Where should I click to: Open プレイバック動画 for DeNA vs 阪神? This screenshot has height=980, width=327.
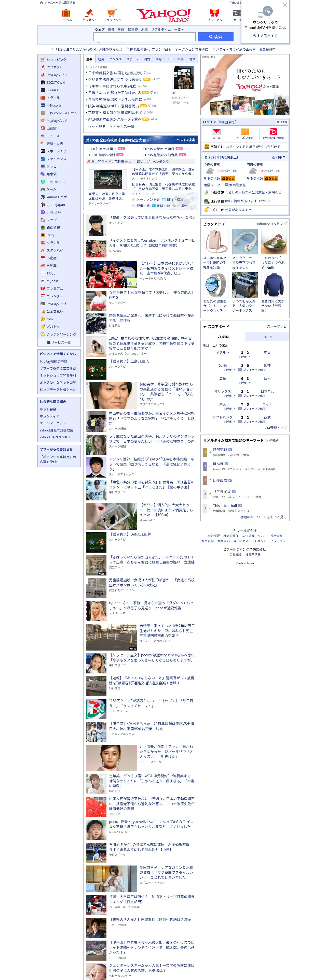click(x=252, y=370)
